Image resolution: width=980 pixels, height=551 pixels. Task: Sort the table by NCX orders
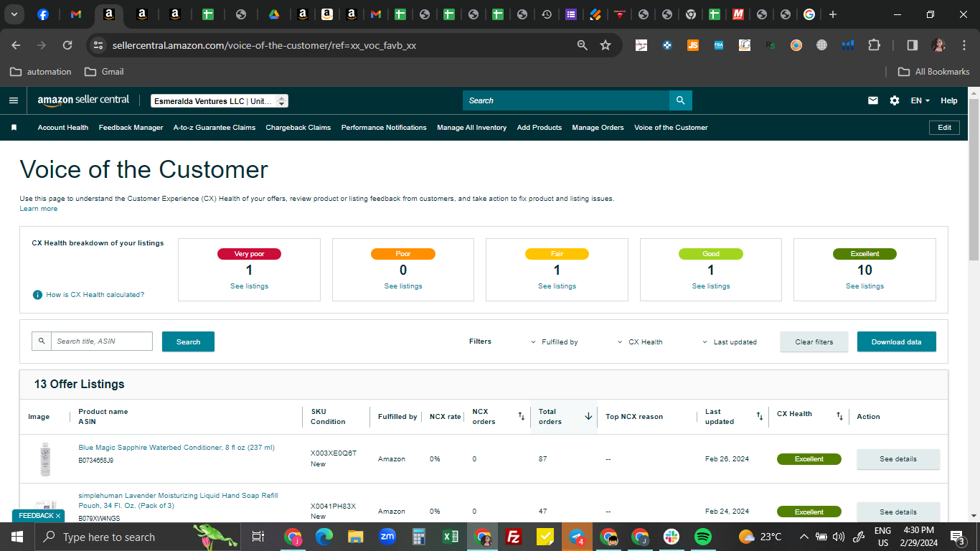point(522,416)
